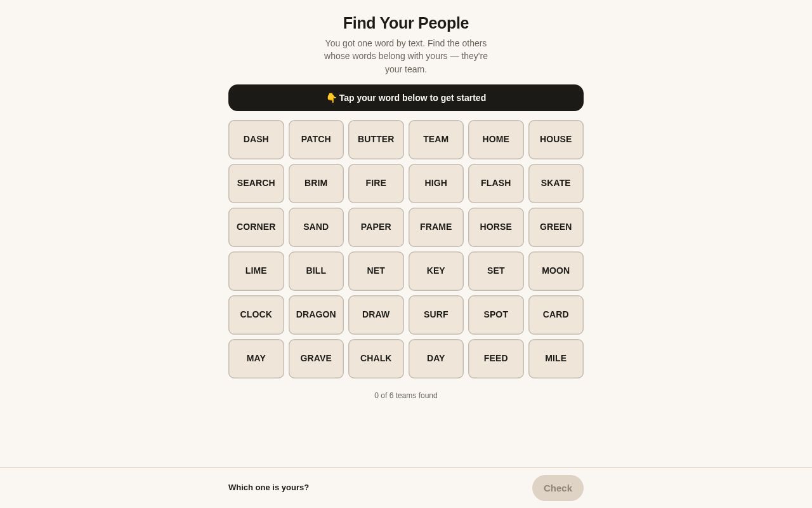Viewport: 812px width, 508px height.
Task: Click the Check button
Action: tap(558, 488)
